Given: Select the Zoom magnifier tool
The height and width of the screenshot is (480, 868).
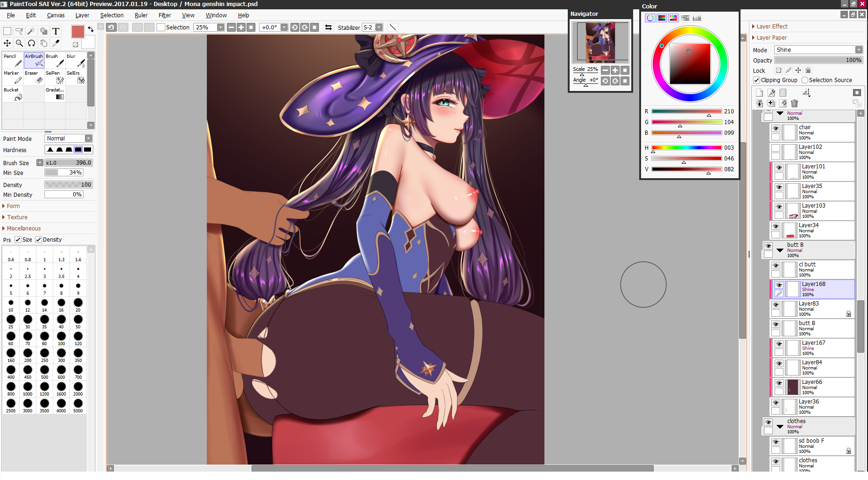Looking at the screenshot, I should click(x=19, y=43).
